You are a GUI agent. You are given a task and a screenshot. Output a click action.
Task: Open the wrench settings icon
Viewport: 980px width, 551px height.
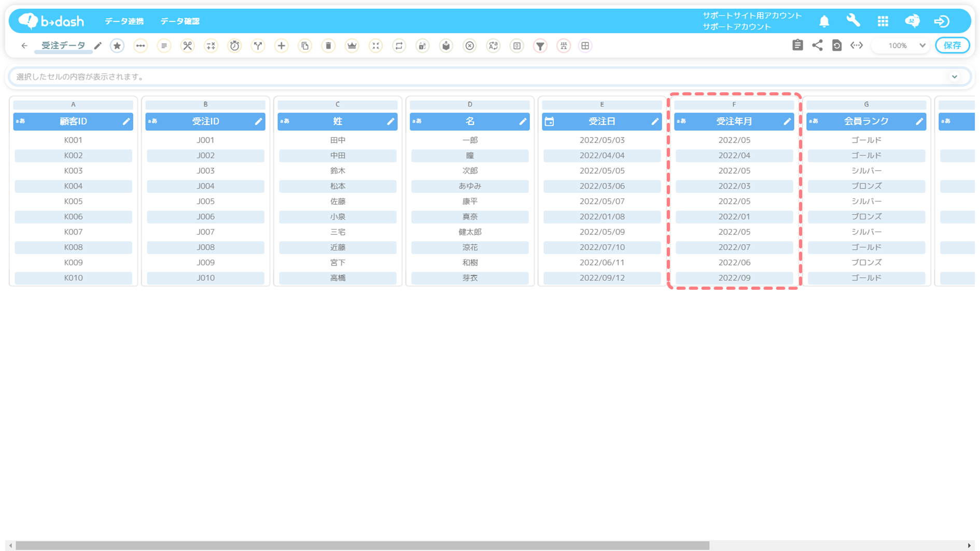point(853,21)
